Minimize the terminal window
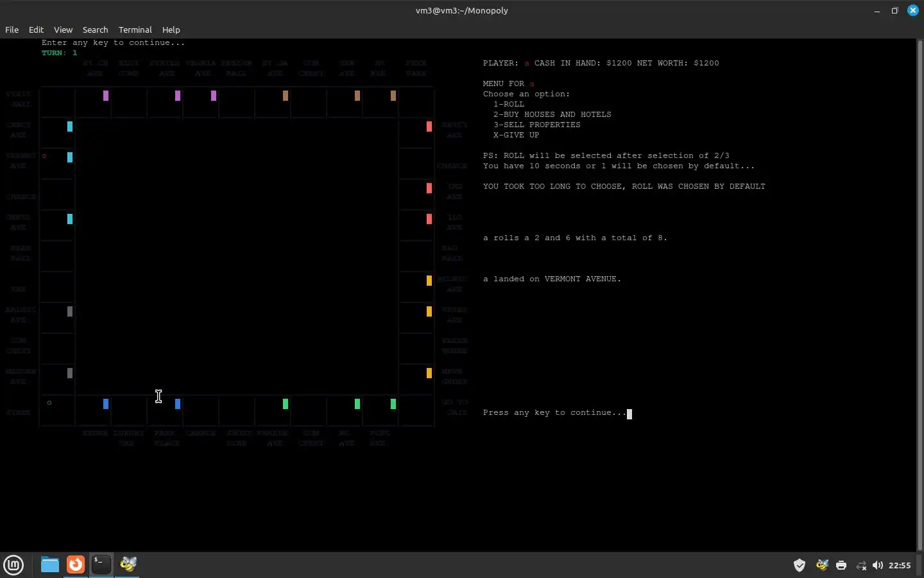 click(877, 11)
